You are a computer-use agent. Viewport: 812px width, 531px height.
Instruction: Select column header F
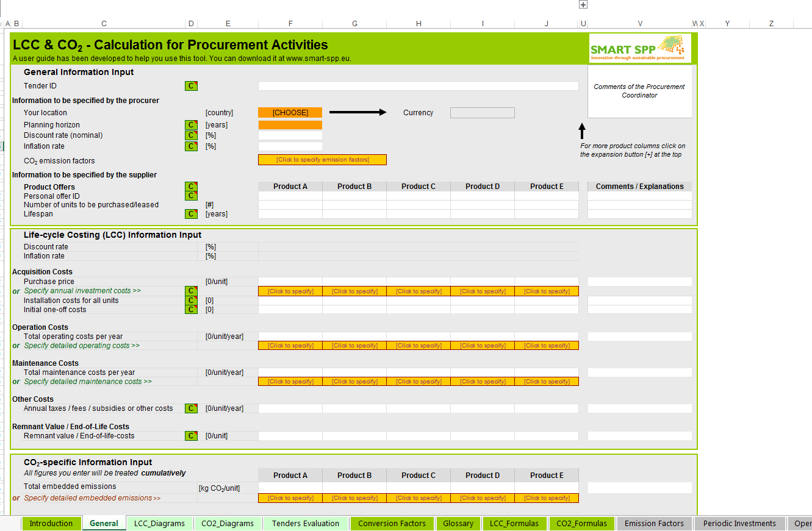[x=290, y=24]
